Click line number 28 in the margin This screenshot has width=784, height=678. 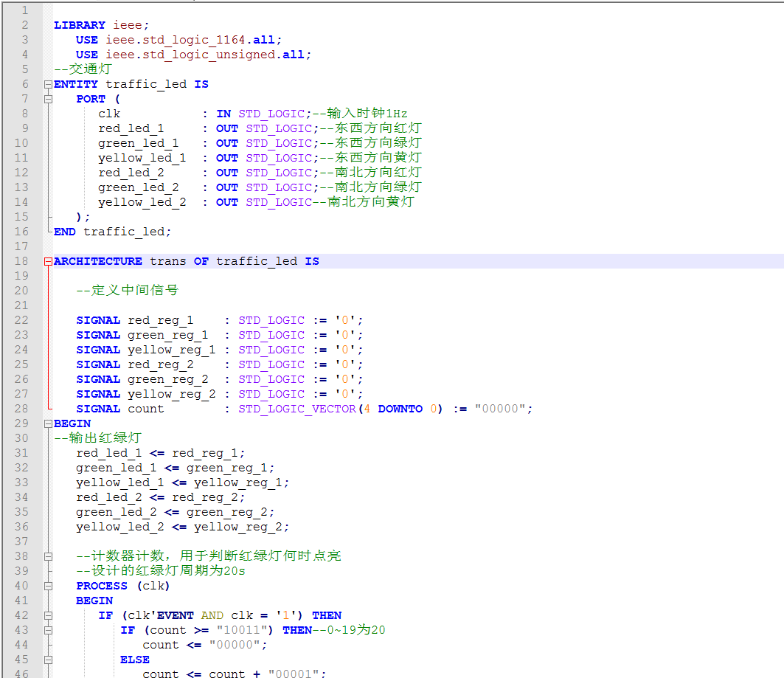21,409
